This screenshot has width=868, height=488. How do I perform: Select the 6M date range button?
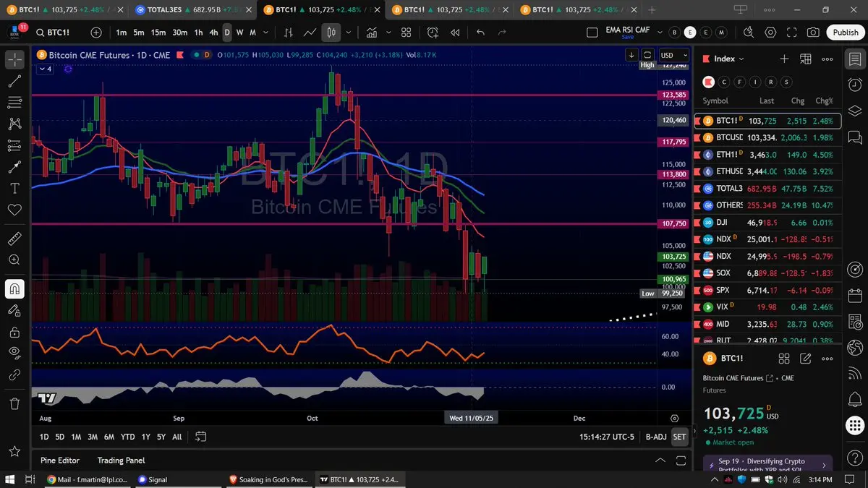109,437
